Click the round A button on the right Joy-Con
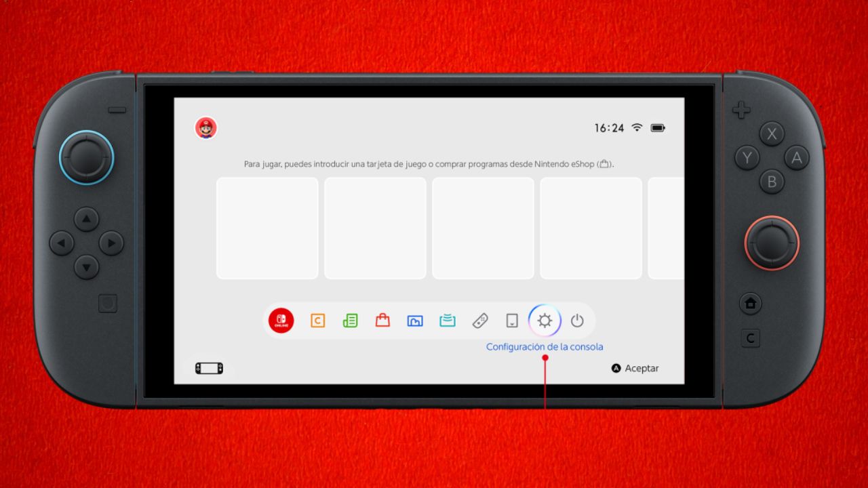Viewport: 868px width, 488px height. click(x=797, y=158)
